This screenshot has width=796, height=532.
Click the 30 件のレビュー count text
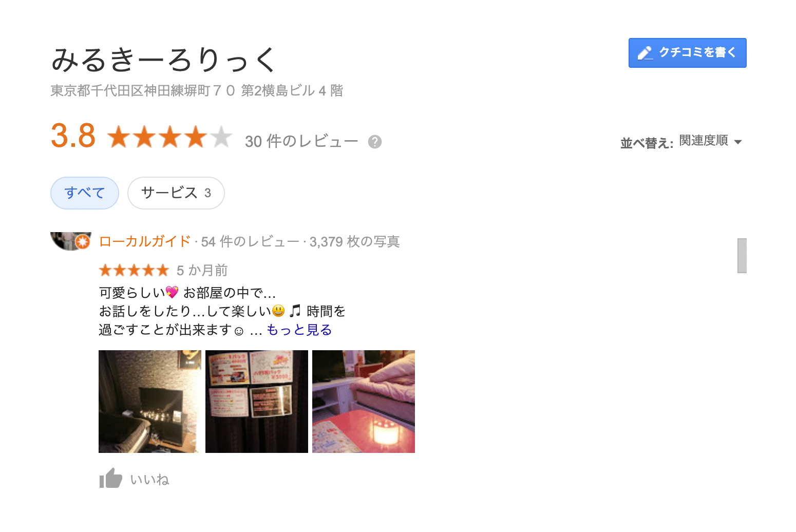(301, 141)
